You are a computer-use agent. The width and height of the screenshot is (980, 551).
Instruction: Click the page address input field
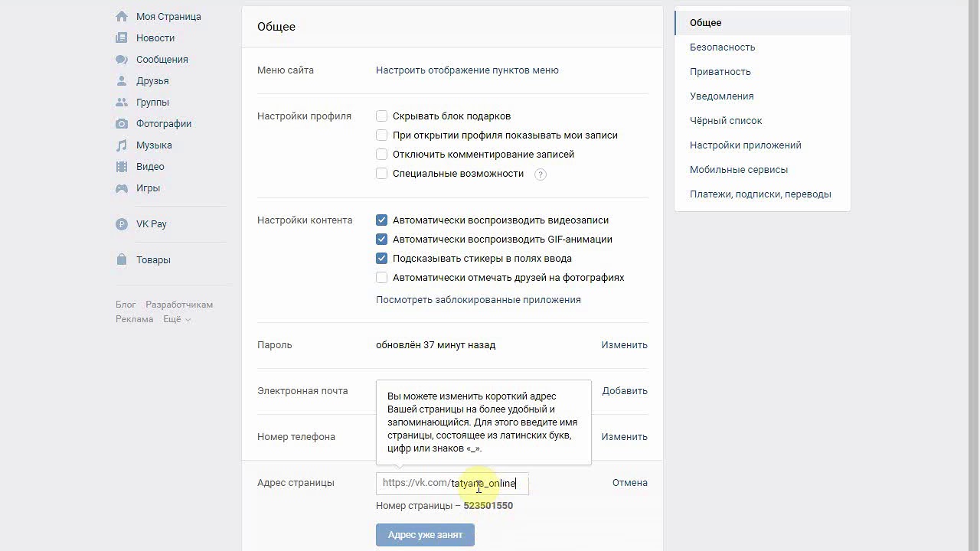coord(482,483)
